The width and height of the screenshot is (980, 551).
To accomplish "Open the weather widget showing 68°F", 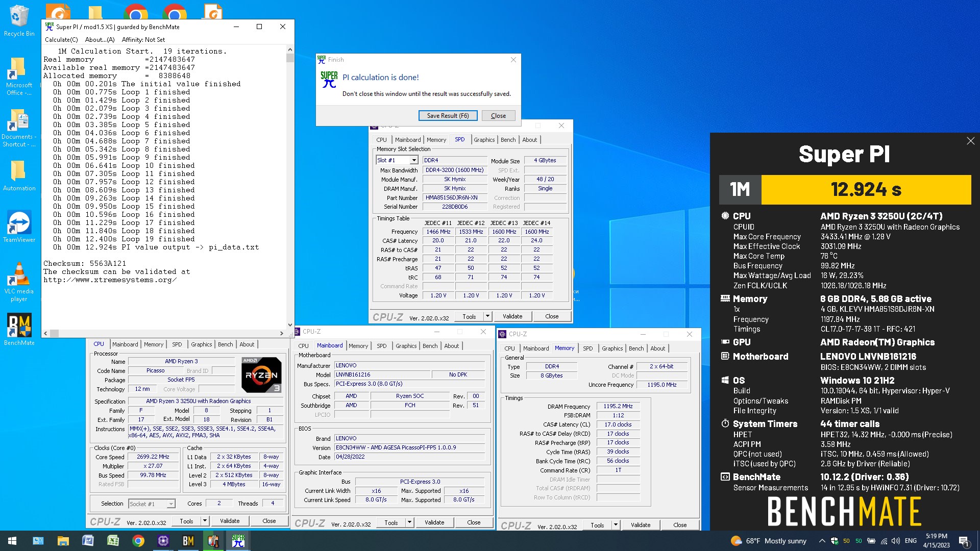I will tap(768, 541).
